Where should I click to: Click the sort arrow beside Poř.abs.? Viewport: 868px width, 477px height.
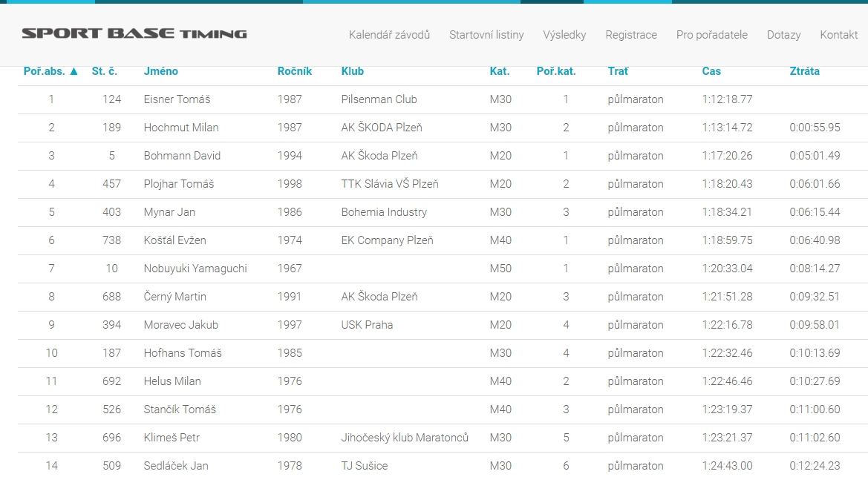coord(74,71)
